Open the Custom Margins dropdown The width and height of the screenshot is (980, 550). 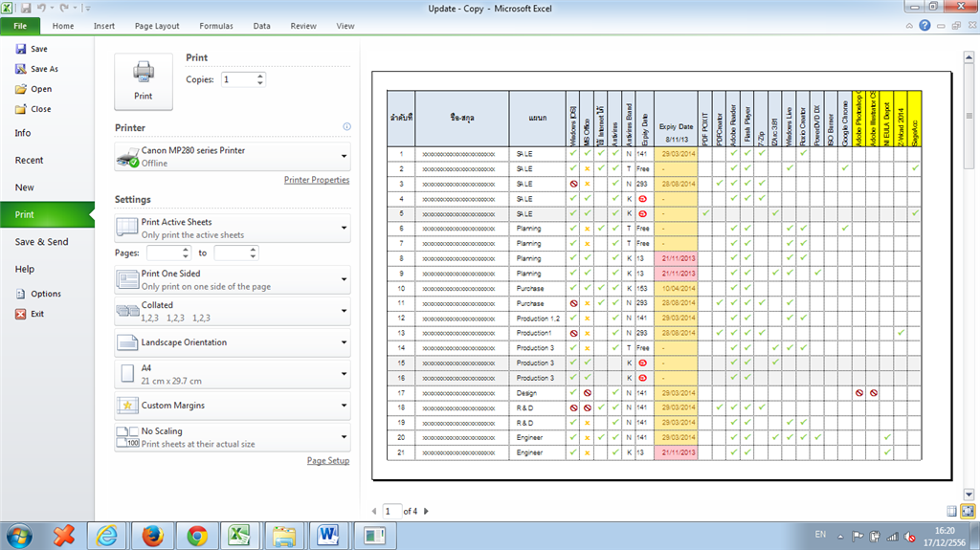233,406
